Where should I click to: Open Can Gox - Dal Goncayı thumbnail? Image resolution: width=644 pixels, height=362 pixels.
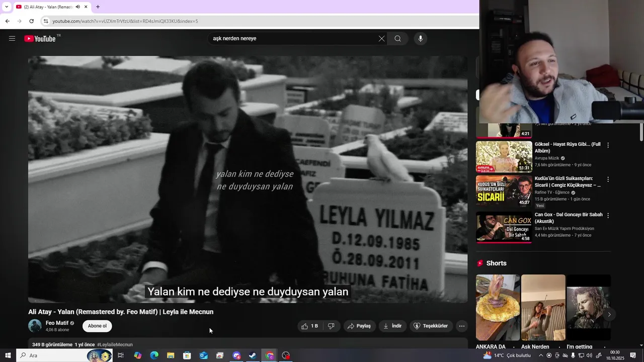point(504,227)
